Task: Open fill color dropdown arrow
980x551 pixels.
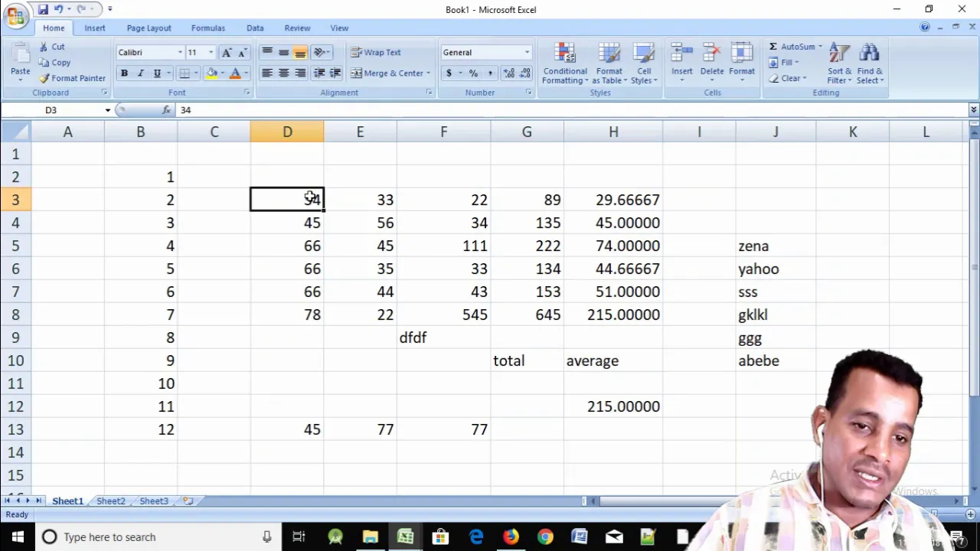Action: pos(222,73)
